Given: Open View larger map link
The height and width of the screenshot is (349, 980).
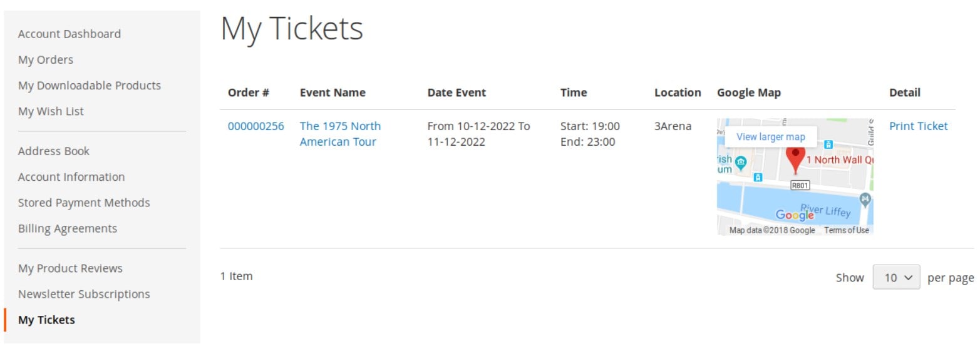Looking at the screenshot, I should tap(771, 137).
